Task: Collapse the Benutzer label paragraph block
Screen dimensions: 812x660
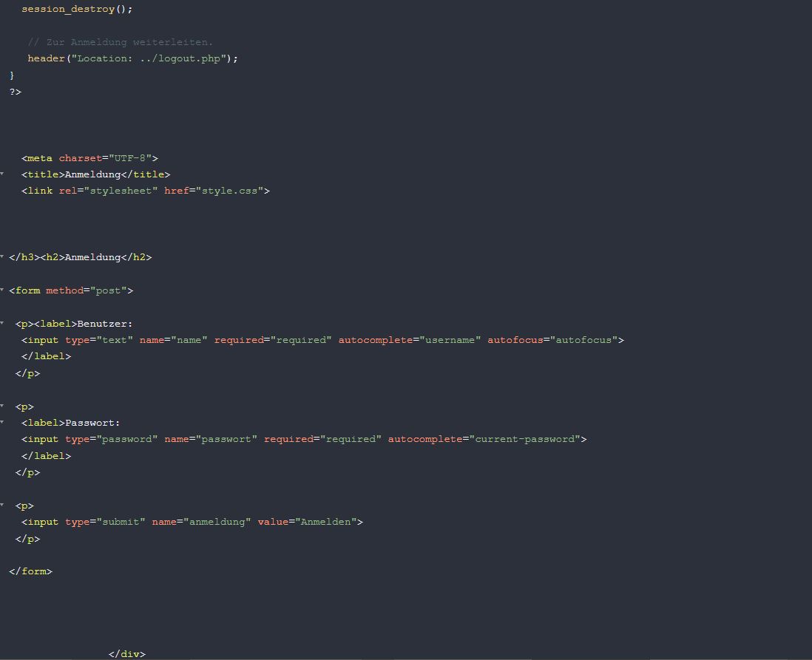Action: [x=2, y=324]
